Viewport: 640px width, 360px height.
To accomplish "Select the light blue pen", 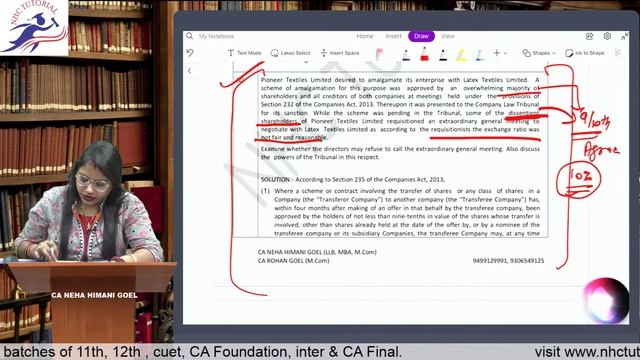I will pos(480,55).
